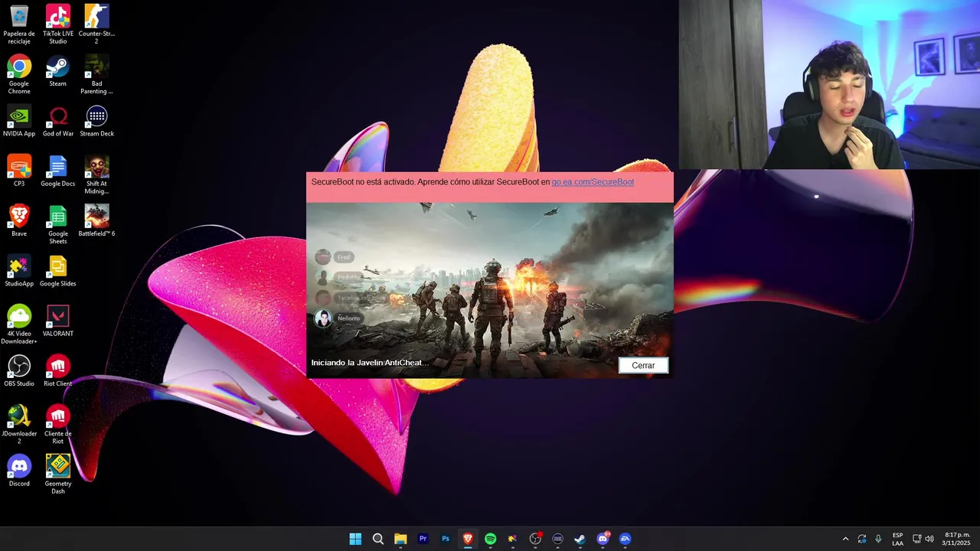Select the Steam desktop shortcut
The height and width of the screenshot is (551, 980).
point(58,71)
